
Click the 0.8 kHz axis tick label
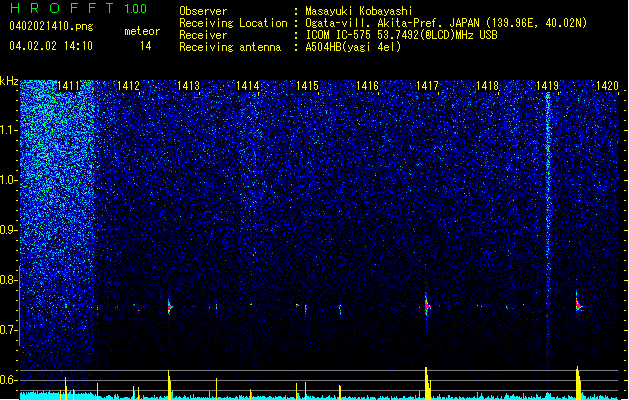click(9, 280)
